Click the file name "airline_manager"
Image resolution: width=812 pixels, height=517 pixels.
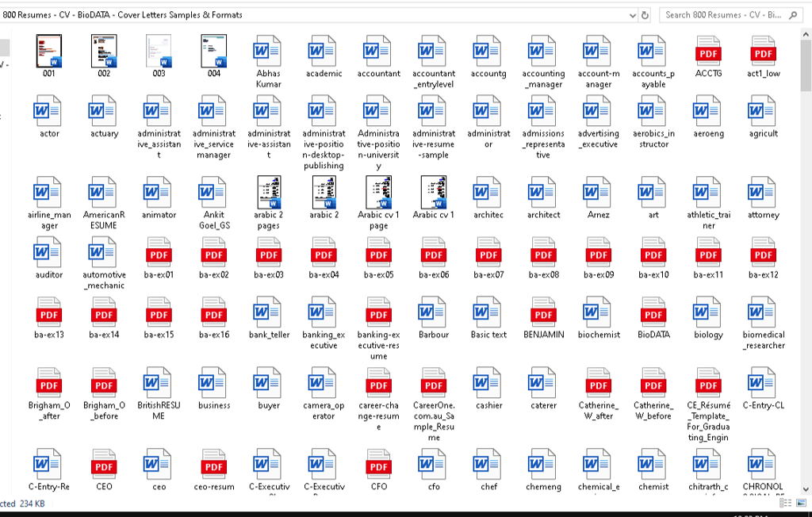click(x=49, y=220)
